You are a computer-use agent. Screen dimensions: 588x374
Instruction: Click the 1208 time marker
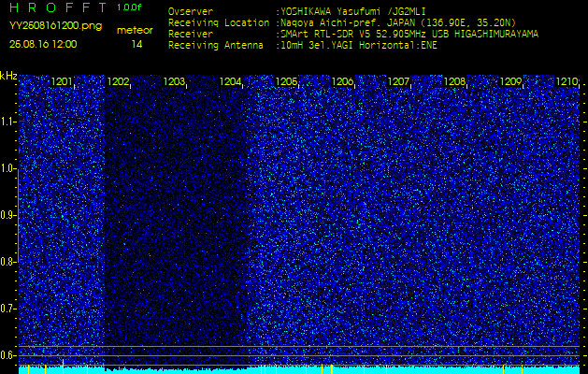455,81
